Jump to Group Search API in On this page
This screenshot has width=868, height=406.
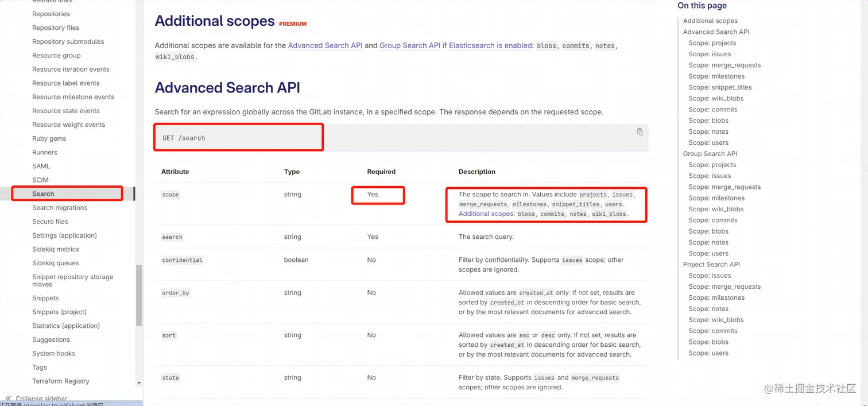point(710,154)
